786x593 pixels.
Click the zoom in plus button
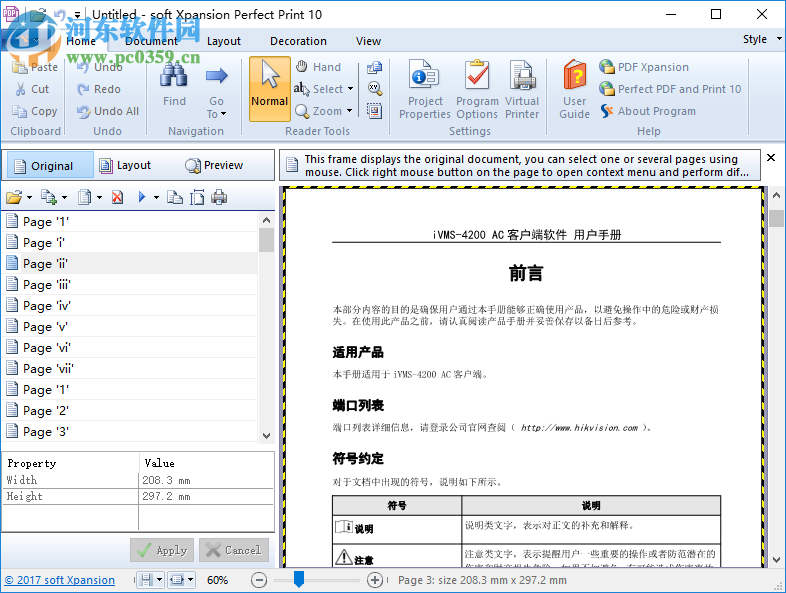point(374,580)
